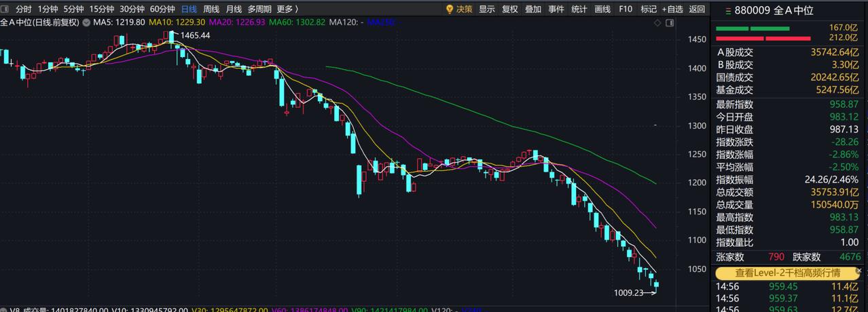Click the 返回 back button
The height and width of the screenshot is (312, 868).
click(x=697, y=9)
